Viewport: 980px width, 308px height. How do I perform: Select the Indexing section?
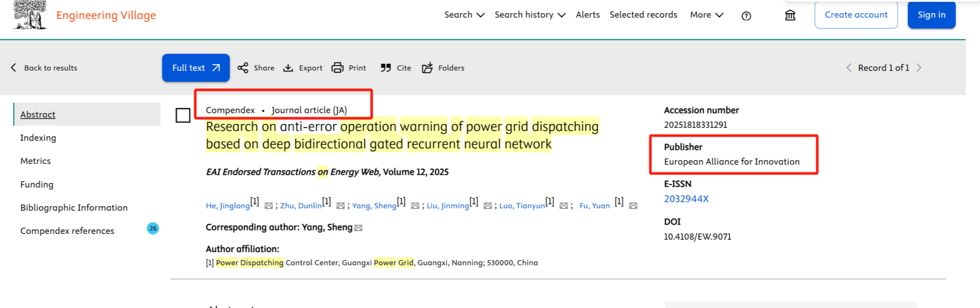[38, 138]
